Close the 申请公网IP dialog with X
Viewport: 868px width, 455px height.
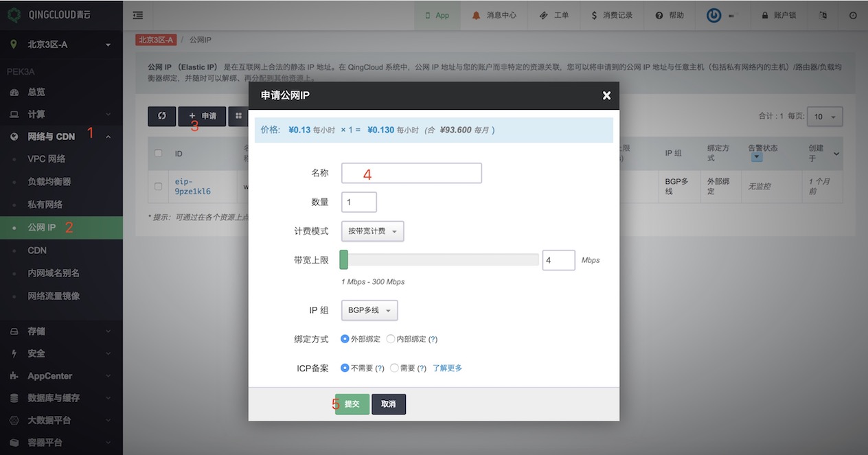(606, 95)
